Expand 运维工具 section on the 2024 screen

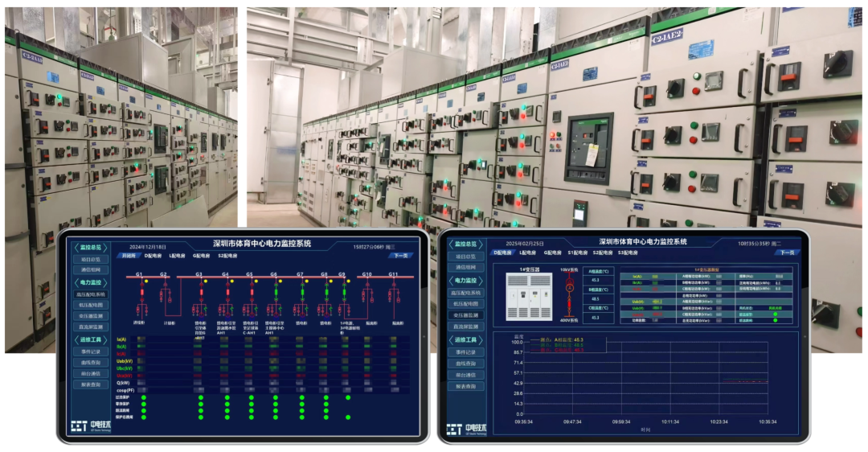pos(91,339)
